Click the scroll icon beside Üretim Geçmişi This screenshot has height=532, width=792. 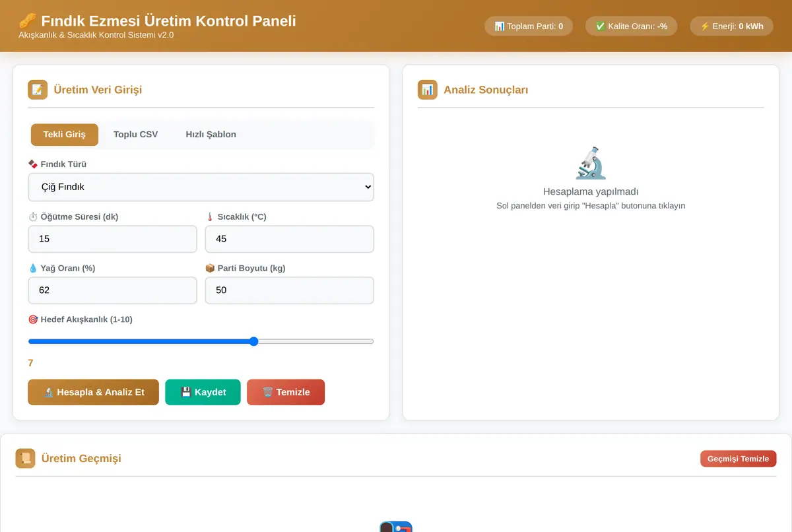point(26,458)
